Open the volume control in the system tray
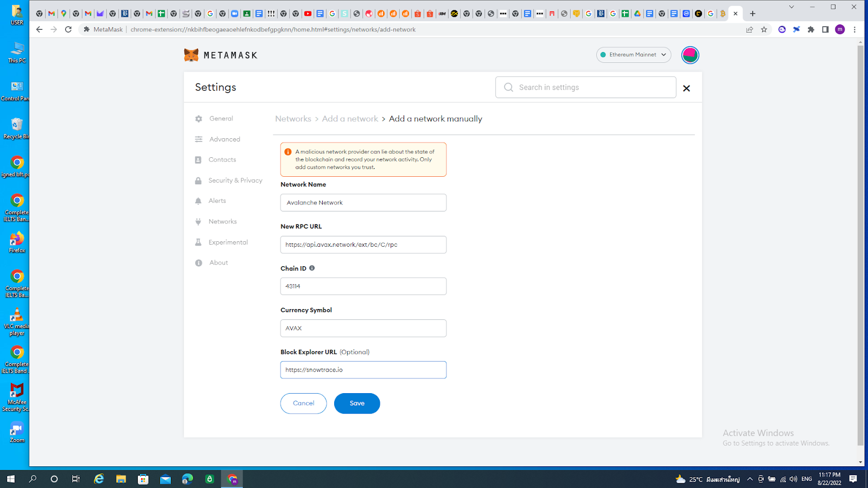Screen dimensions: 868x488 (x=793, y=479)
